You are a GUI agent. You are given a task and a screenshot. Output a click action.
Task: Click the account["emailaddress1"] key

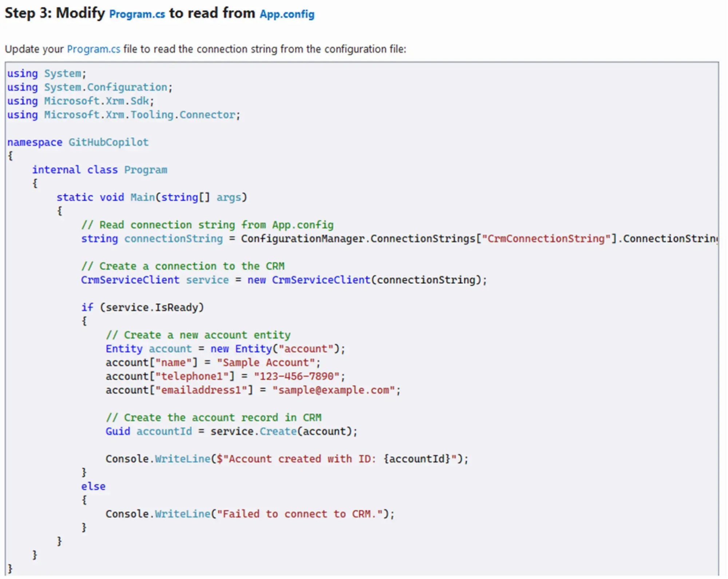pyautogui.click(x=179, y=390)
